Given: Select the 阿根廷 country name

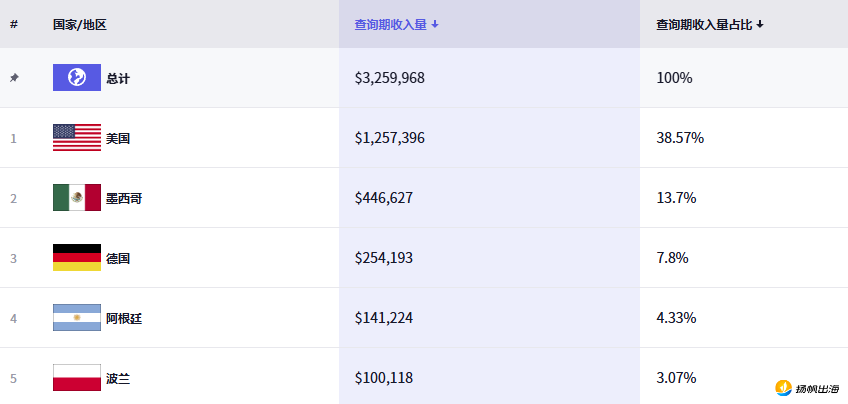Looking at the screenshot, I should [124, 318].
